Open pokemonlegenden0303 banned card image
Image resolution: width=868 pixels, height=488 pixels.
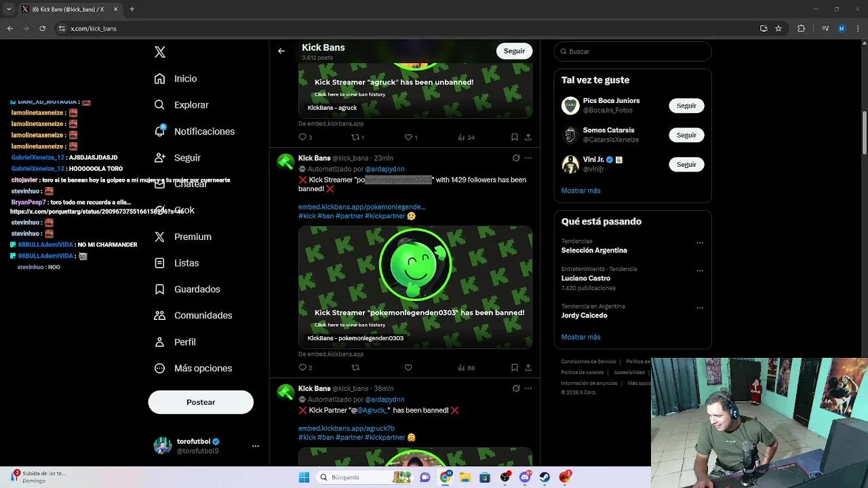415,287
